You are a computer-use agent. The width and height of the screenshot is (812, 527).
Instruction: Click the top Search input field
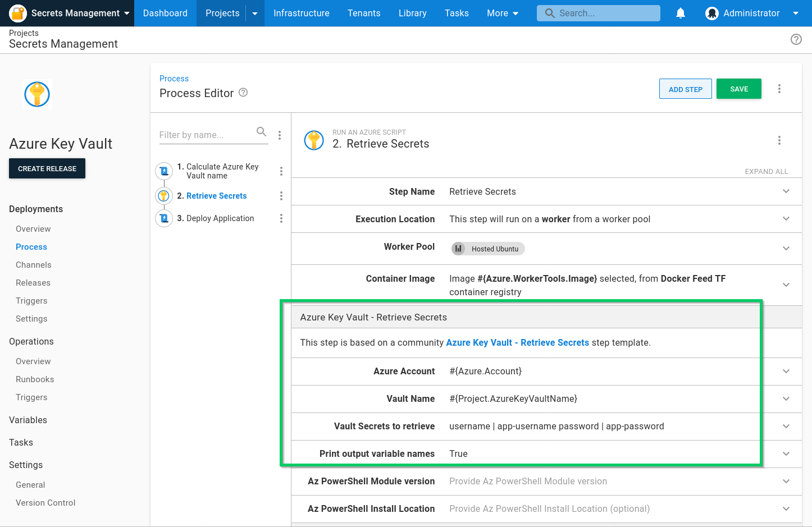point(598,12)
